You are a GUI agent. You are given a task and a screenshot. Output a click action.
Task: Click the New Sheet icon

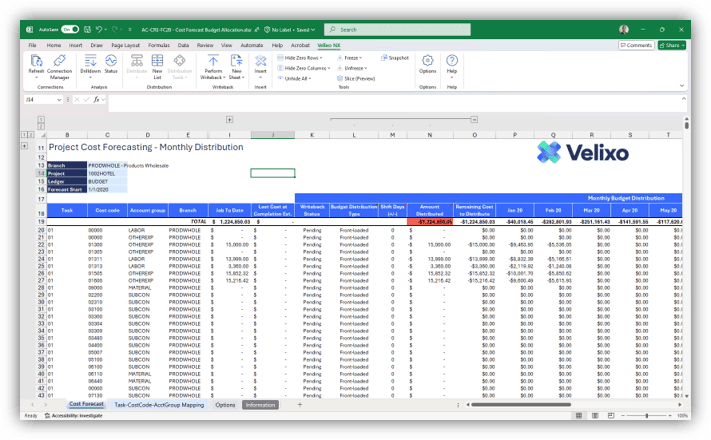click(x=237, y=61)
